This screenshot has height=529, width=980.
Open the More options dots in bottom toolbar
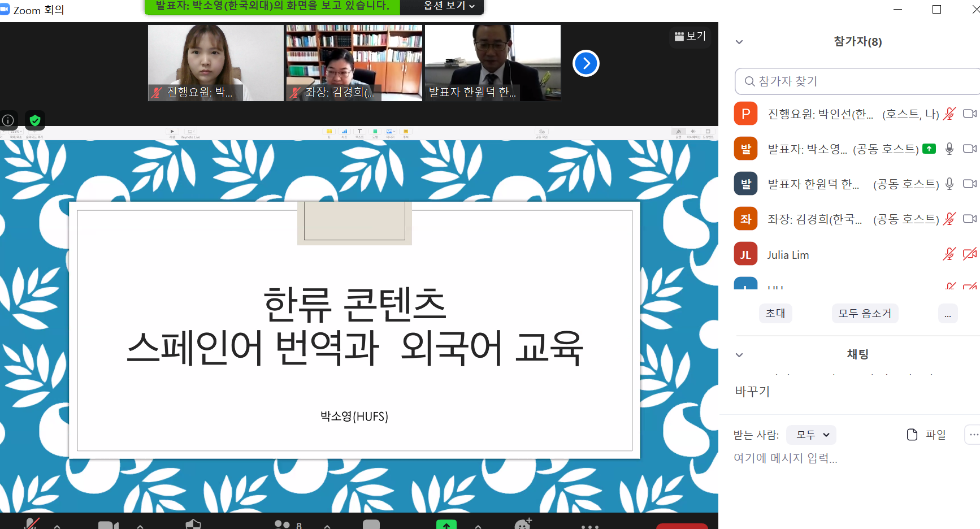[590, 526]
